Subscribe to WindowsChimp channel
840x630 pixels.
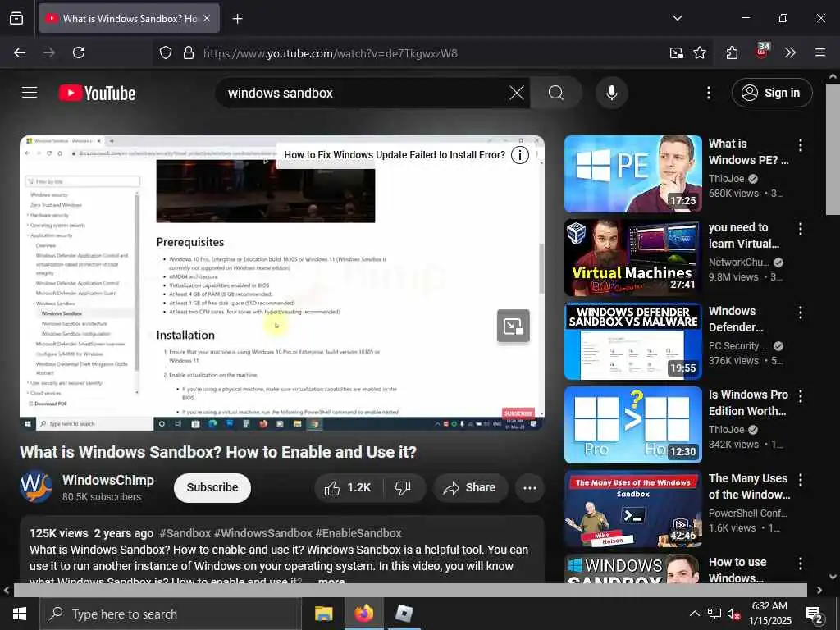212,487
